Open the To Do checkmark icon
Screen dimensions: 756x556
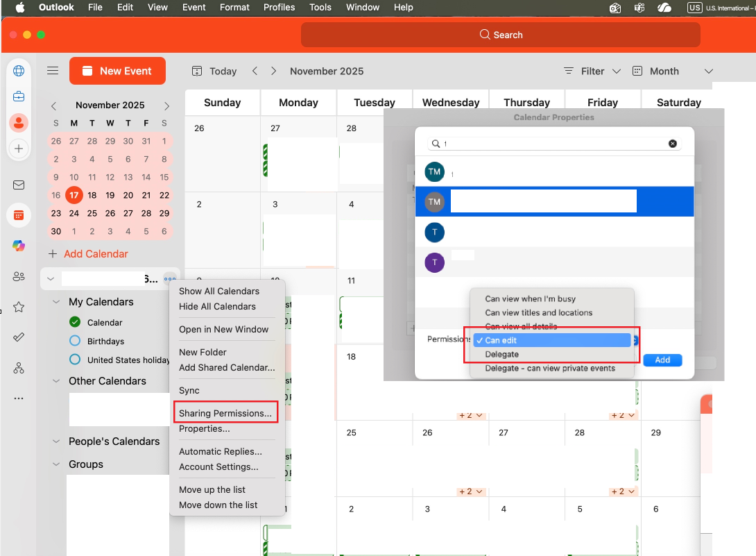point(19,337)
